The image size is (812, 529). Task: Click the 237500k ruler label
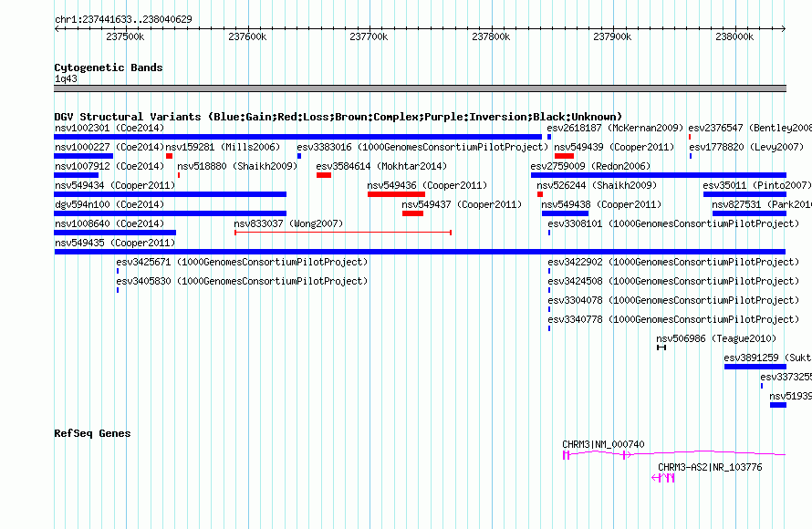[125, 36]
